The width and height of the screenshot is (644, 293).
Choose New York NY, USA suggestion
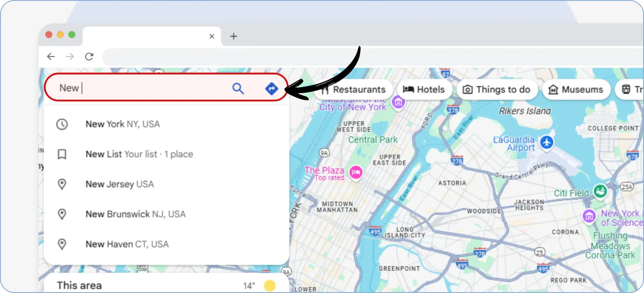tap(122, 124)
